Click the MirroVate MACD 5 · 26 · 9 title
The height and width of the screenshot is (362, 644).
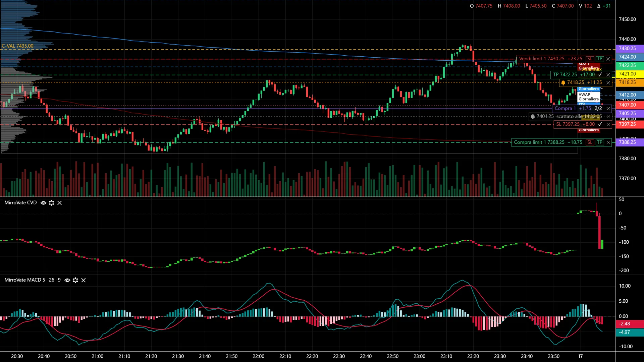tap(33, 280)
